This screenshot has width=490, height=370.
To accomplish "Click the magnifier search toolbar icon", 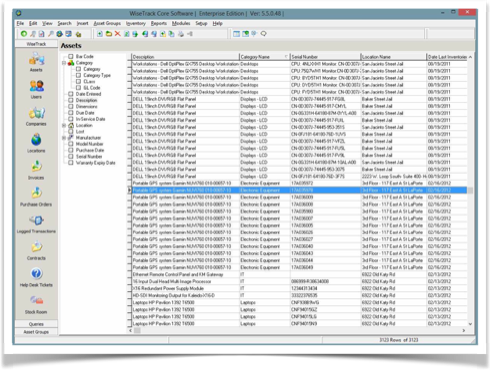I will point(51,34).
